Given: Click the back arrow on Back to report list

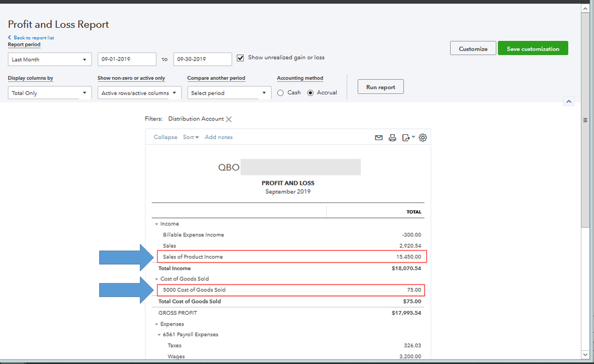Looking at the screenshot, I should pyautogui.click(x=9, y=37).
